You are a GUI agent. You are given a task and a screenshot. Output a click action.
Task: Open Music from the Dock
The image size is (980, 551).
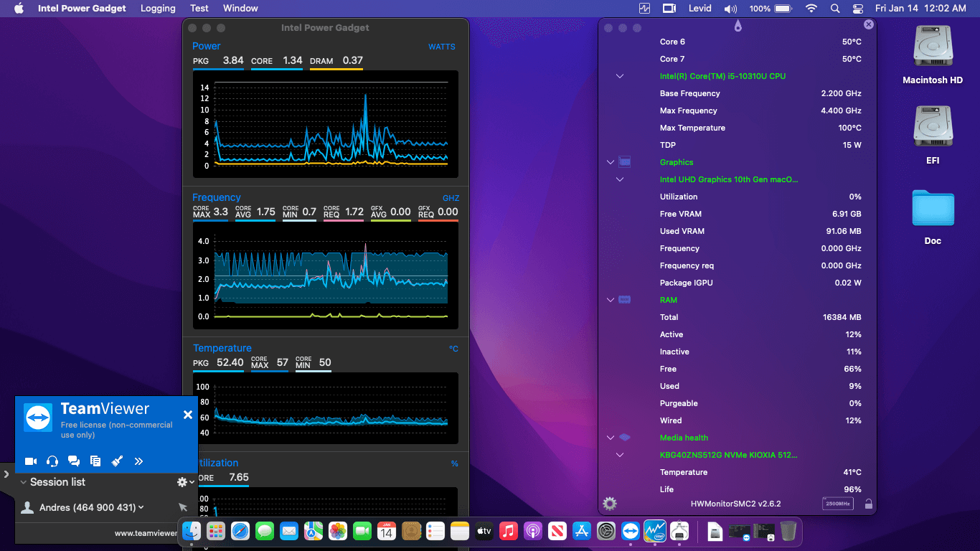click(509, 531)
